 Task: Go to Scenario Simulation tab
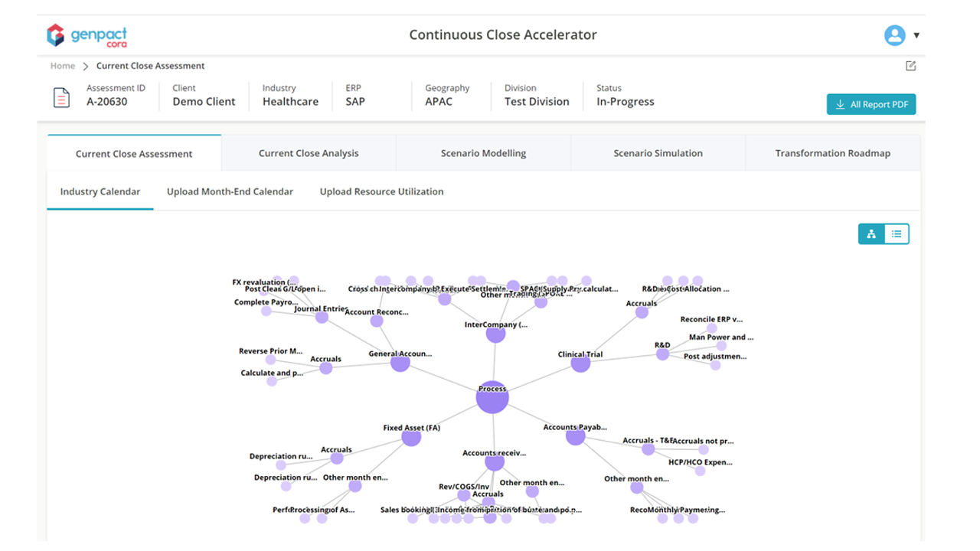coord(658,153)
